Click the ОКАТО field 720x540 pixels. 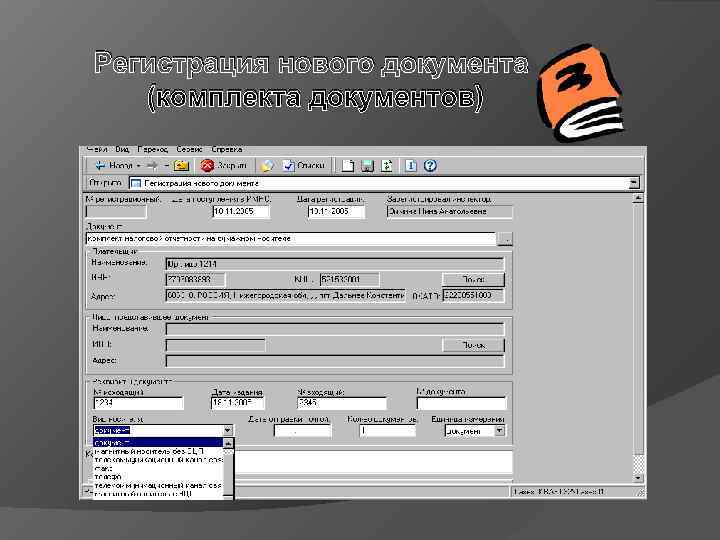[473, 296]
